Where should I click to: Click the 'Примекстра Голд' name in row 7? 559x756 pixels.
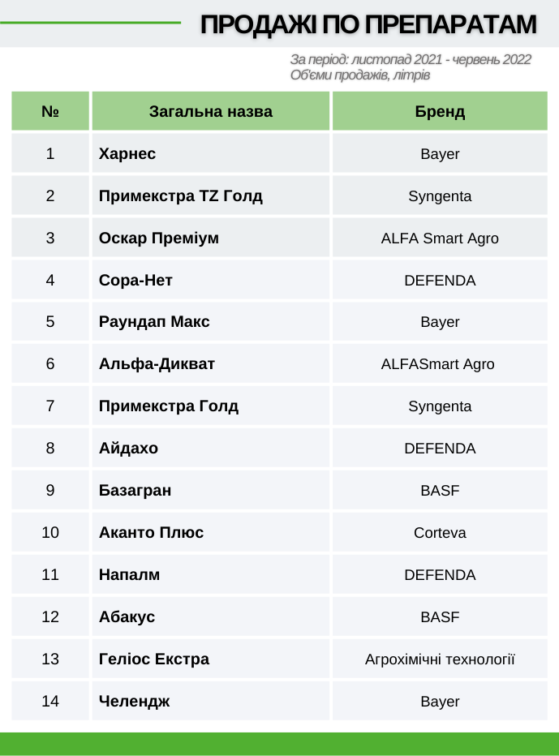168,406
